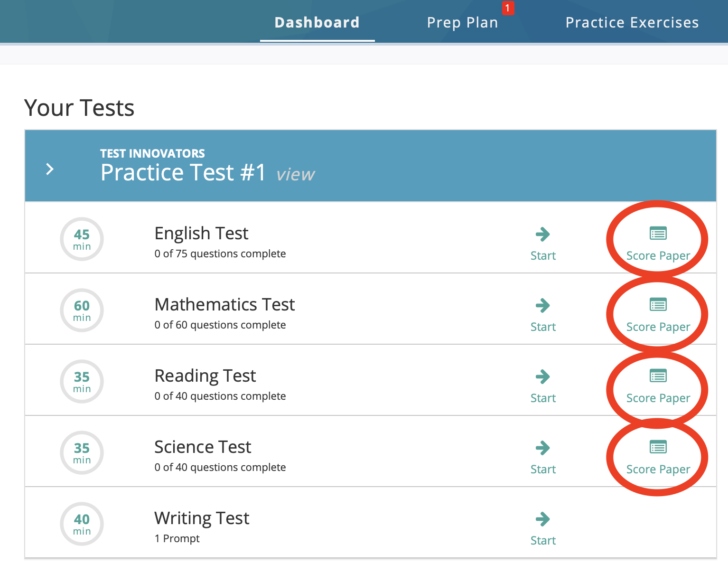The image size is (728, 564).
Task: Open the Science Test score paper icon
Action: point(658,447)
